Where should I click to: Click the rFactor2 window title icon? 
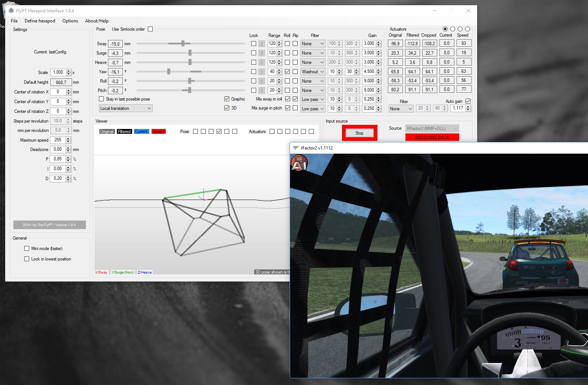(296, 148)
